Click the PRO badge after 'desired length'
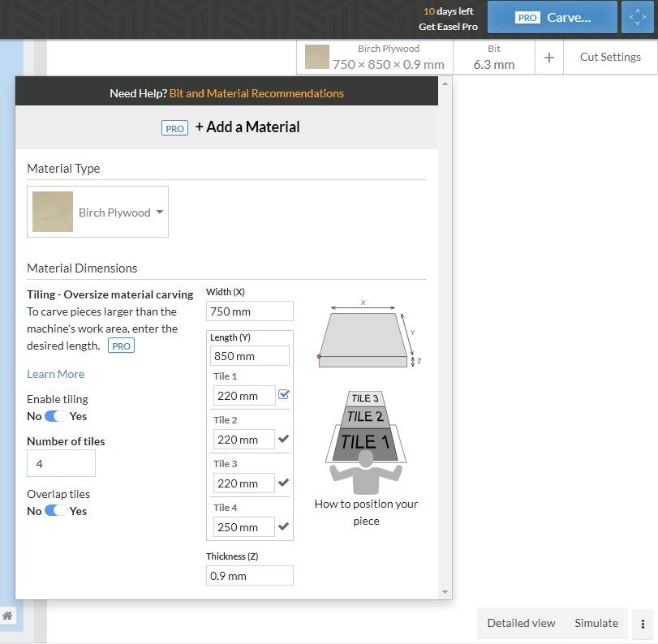The image size is (658, 644). pyautogui.click(x=121, y=346)
